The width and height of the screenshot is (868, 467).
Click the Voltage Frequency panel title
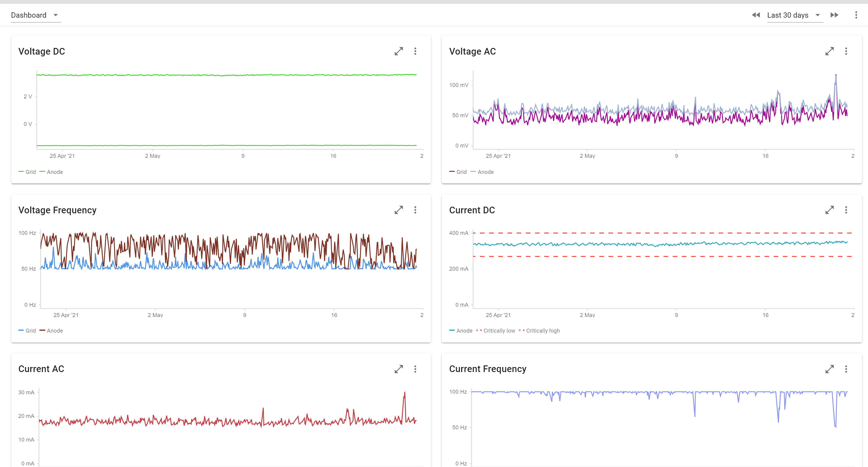tap(57, 210)
